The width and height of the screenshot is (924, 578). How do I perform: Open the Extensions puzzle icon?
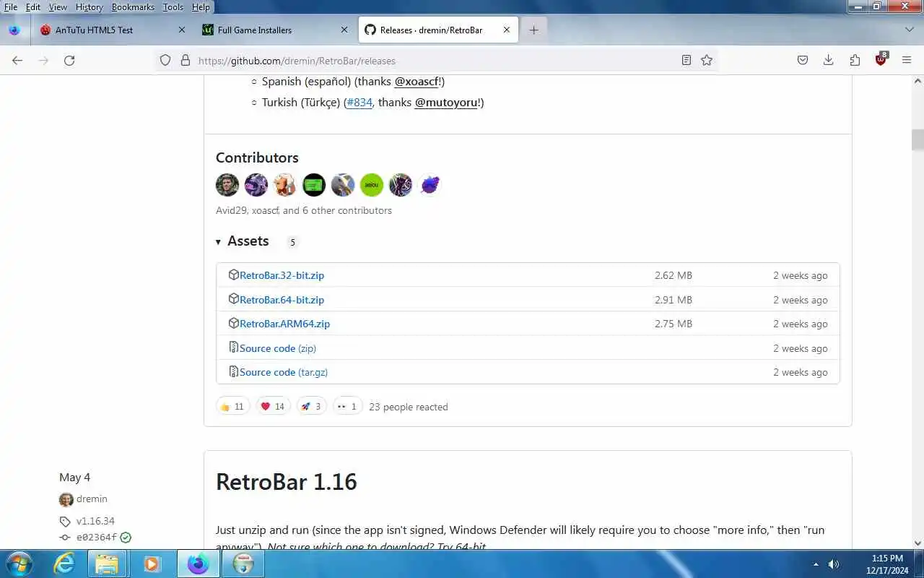[855, 61]
